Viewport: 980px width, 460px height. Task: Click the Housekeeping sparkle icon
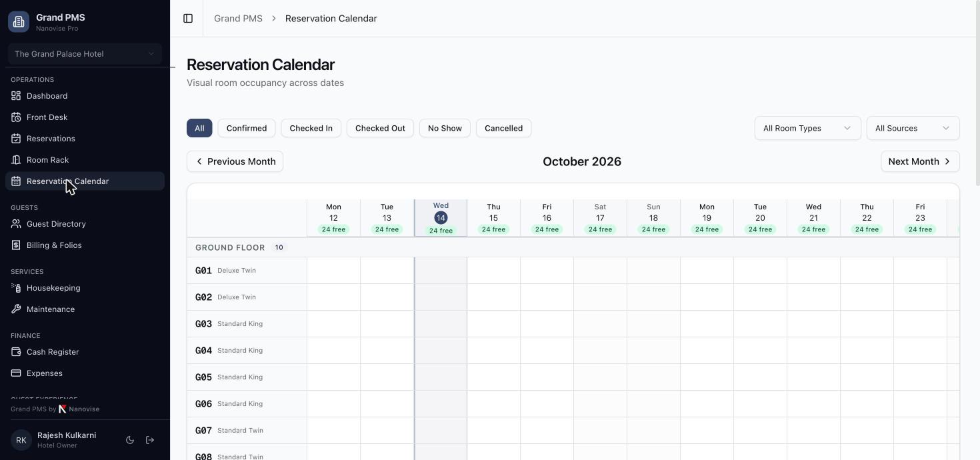tap(16, 288)
